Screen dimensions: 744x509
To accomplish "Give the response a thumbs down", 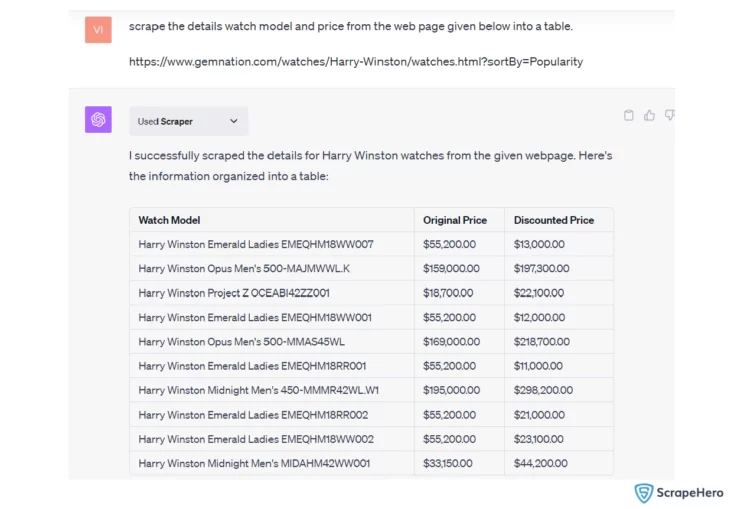I will pos(670,115).
